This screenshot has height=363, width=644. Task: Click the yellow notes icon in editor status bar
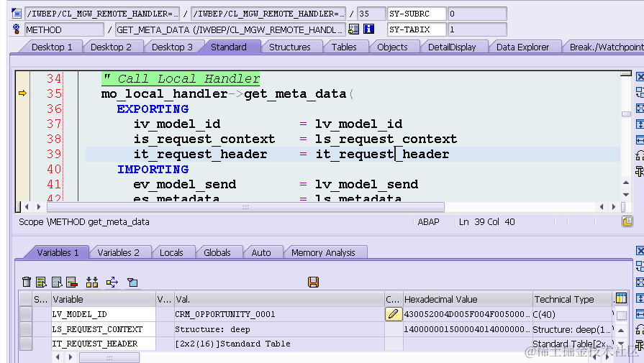point(627,222)
